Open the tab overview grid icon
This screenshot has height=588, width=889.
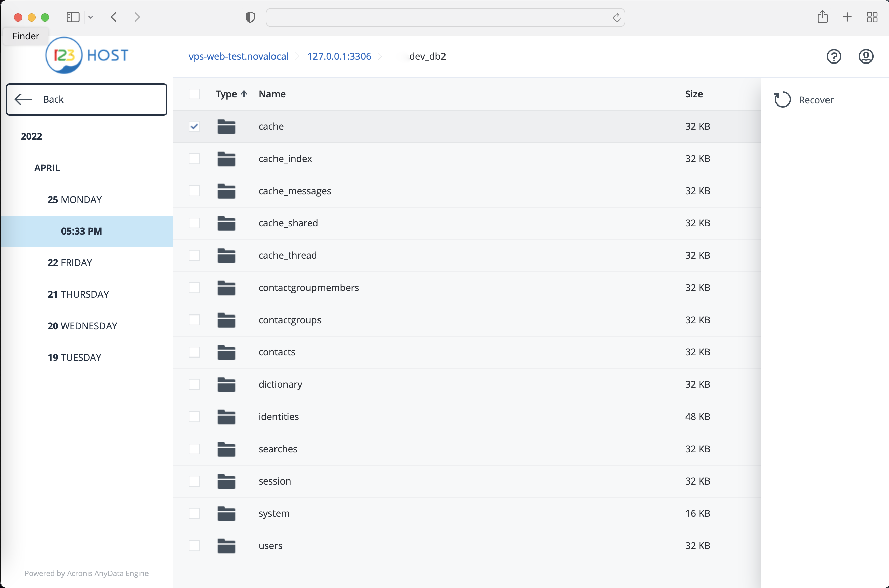pos(872,17)
